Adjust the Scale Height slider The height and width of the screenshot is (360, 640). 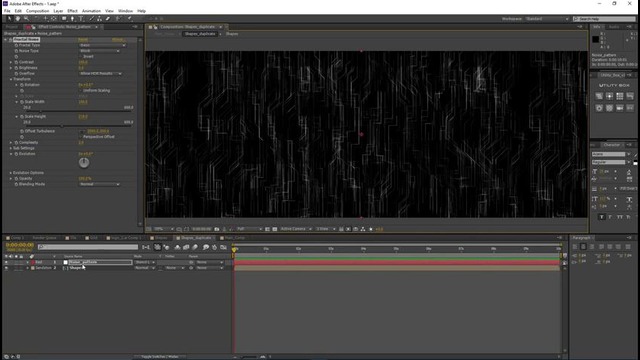coord(78,126)
